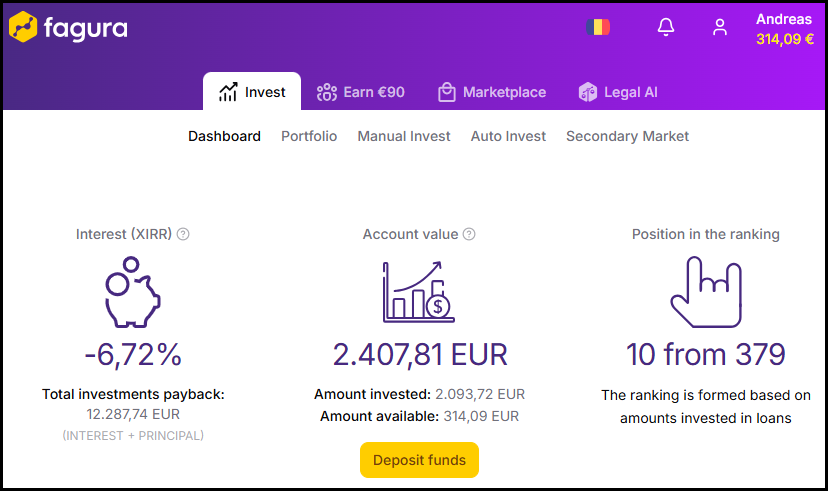Viewport: 828px width, 491px height.
Task: Click the help icon next to Interest (XIRR)
Action: click(183, 234)
